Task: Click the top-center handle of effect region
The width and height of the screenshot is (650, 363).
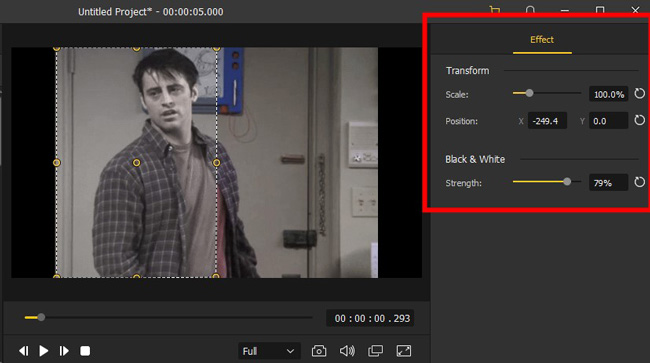Action: coord(136,48)
